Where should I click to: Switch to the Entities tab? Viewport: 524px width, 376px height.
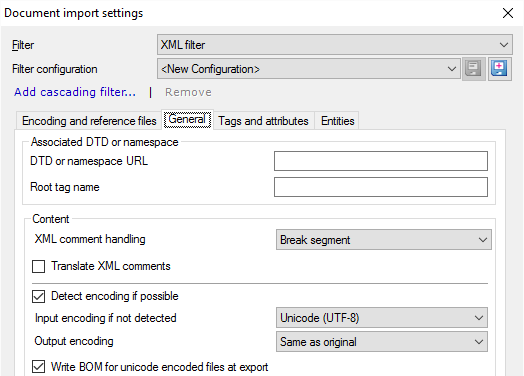tap(338, 121)
